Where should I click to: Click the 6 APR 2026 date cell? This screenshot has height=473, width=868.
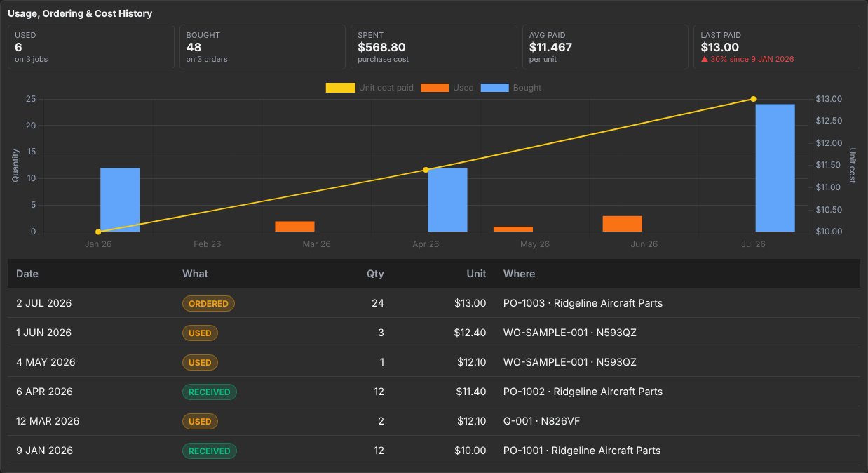pyautogui.click(x=44, y=392)
